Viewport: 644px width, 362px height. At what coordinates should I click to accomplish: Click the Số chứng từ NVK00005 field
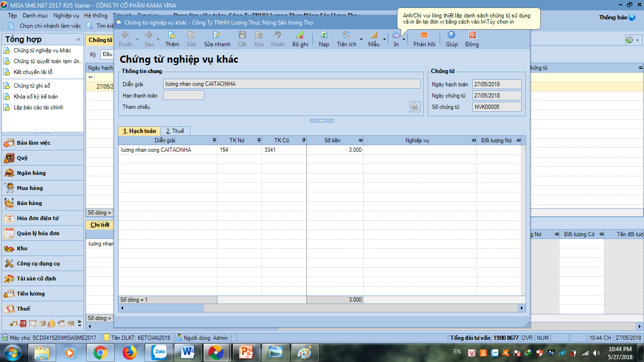(497, 107)
